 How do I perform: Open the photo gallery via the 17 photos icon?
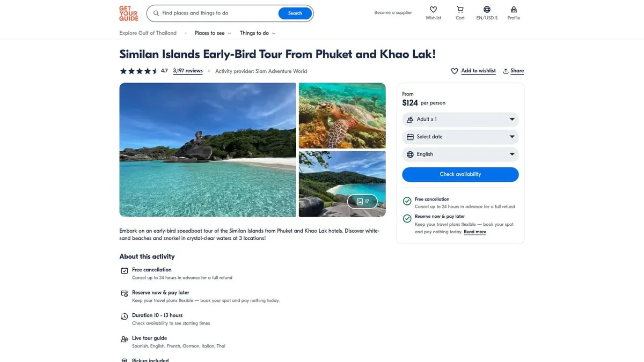[x=362, y=201]
